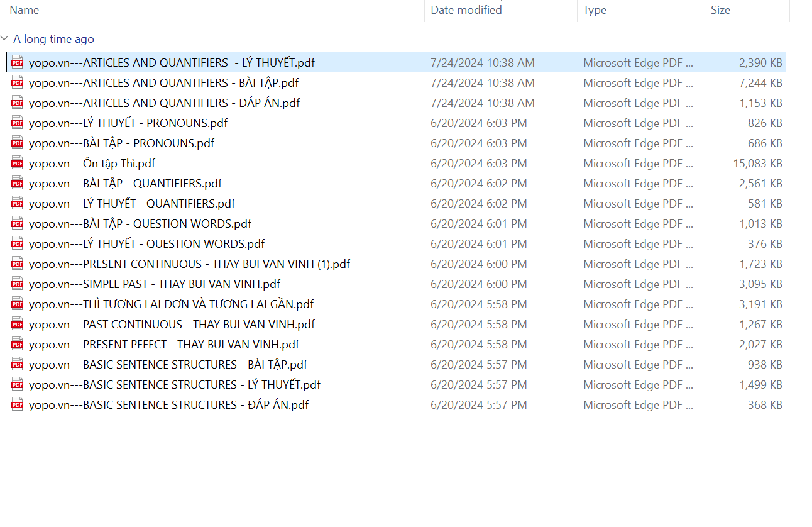Select BASIC SENTENCE STRUCTURES - LÝ THUYẾT.pdf file name
812x527 pixels.
click(x=175, y=384)
